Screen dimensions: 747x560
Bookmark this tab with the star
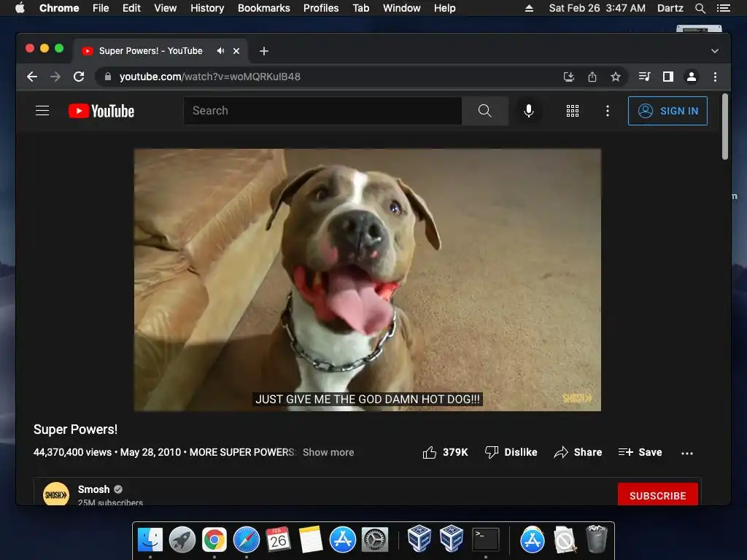coord(616,77)
